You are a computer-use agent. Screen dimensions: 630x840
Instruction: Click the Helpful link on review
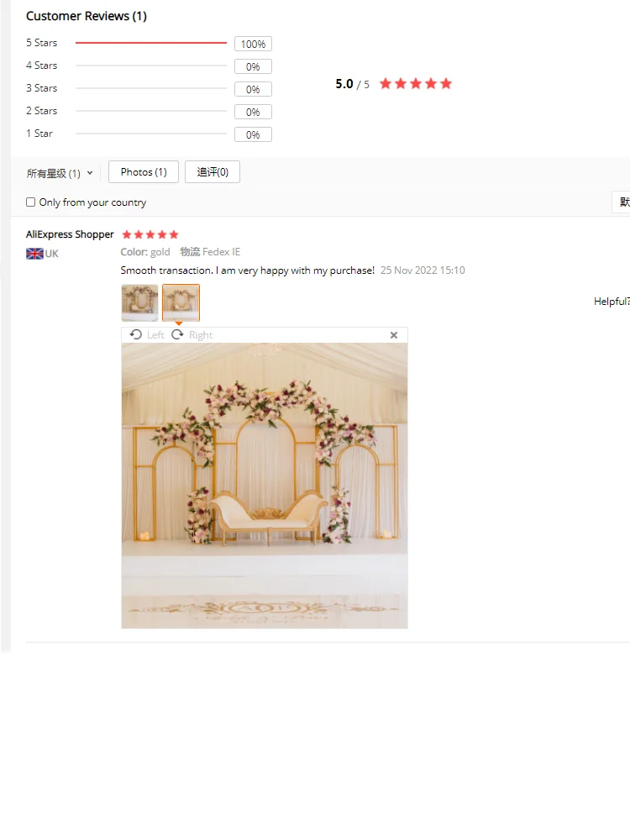click(x=612, y=302)
